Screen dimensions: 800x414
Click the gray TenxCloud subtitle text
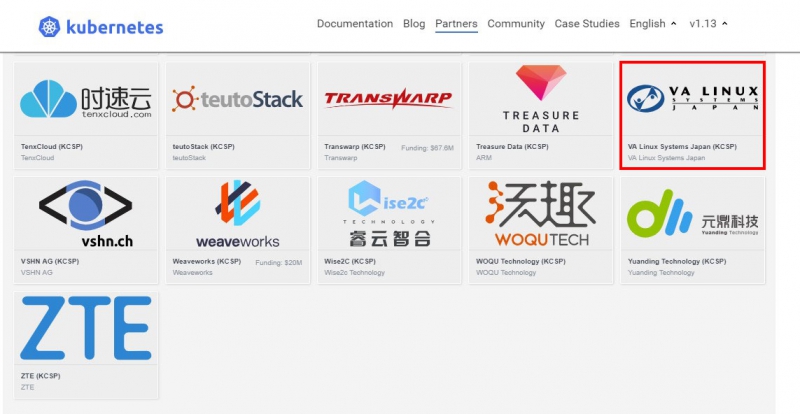click(37, 158)
